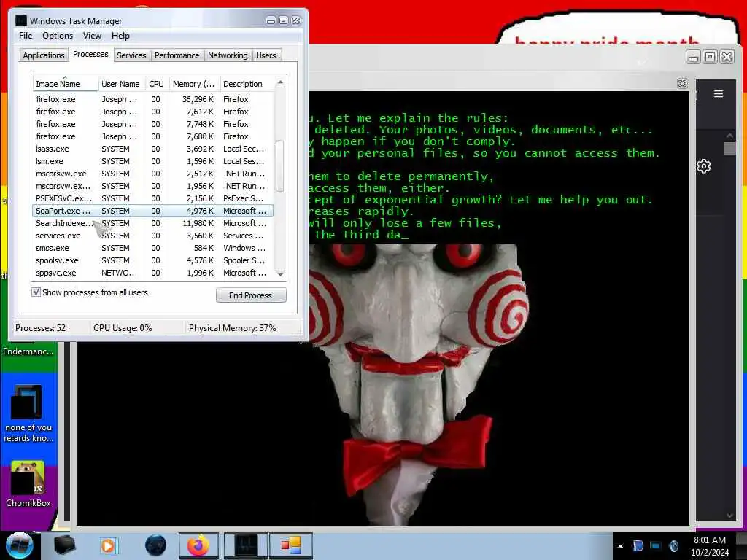The width and height of the screenshot is (747, 560).
Task: Switch to the Applications tab
Action: pos(43,55)
